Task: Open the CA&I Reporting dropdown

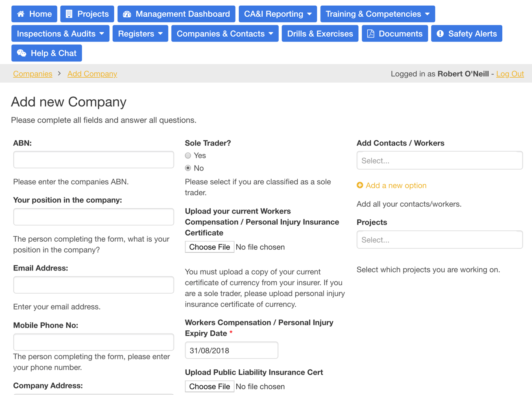Action: pyautogui.click(x=278, y=14)
